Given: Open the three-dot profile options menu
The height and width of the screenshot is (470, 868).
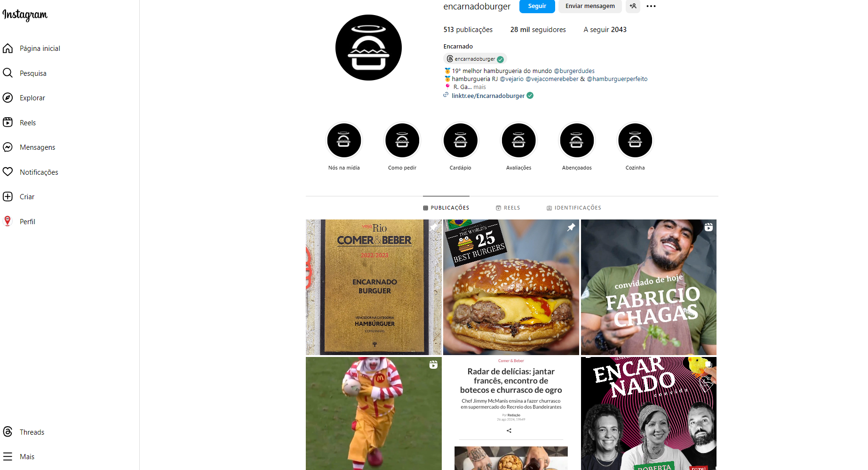Looking at the screenshot, I should [651, 6].
